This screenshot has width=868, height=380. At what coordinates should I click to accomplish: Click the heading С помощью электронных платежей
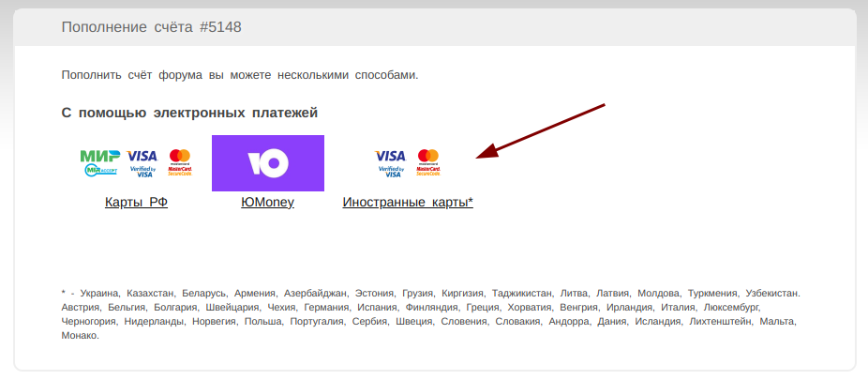[189, 113]
